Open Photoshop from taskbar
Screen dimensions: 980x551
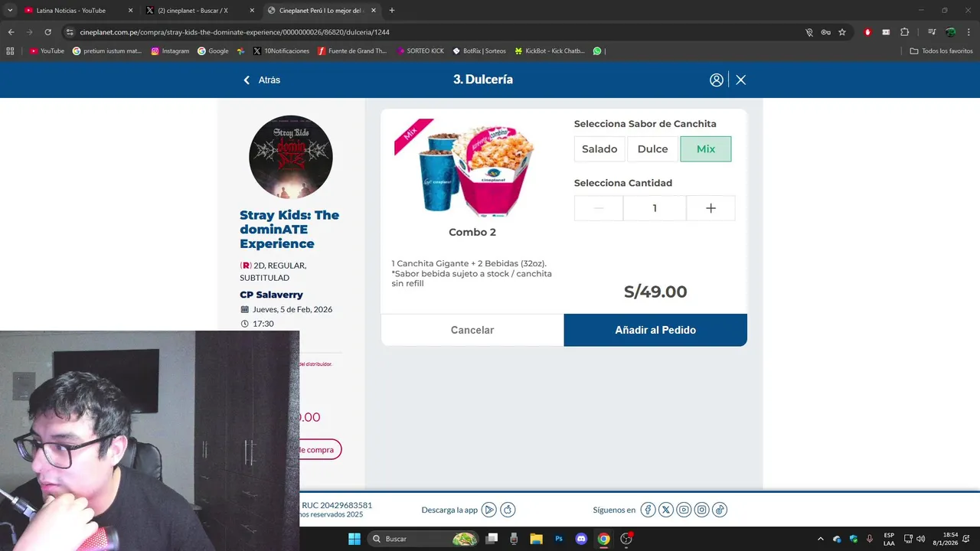point(559,539)
